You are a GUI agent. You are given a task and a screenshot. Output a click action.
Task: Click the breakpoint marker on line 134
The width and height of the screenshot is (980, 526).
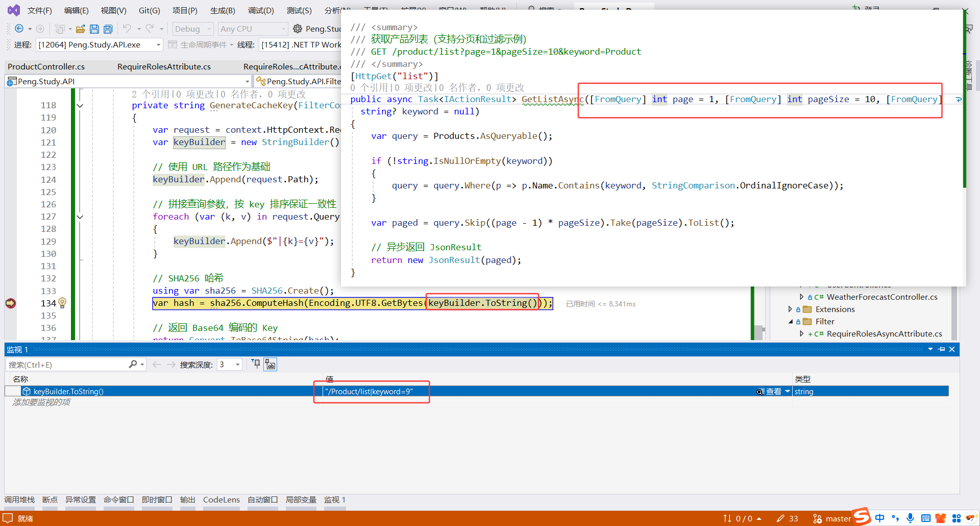tap(10, 303)
